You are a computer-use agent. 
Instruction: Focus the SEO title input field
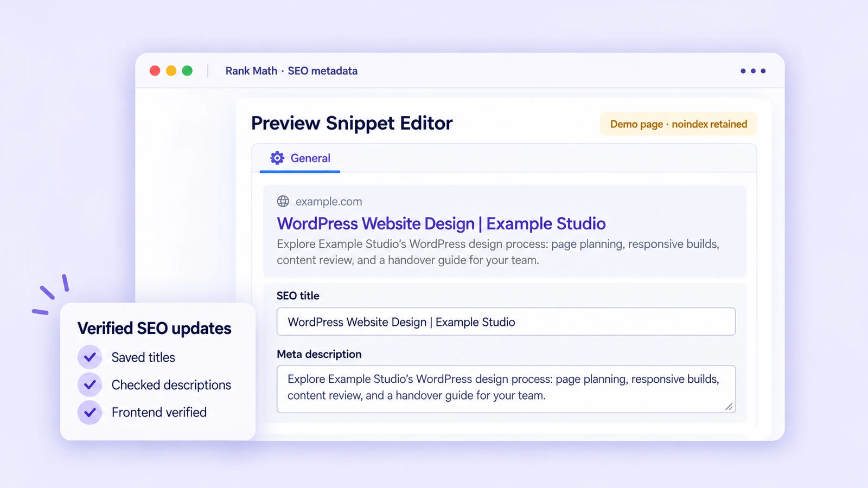[x=506, y=322]
